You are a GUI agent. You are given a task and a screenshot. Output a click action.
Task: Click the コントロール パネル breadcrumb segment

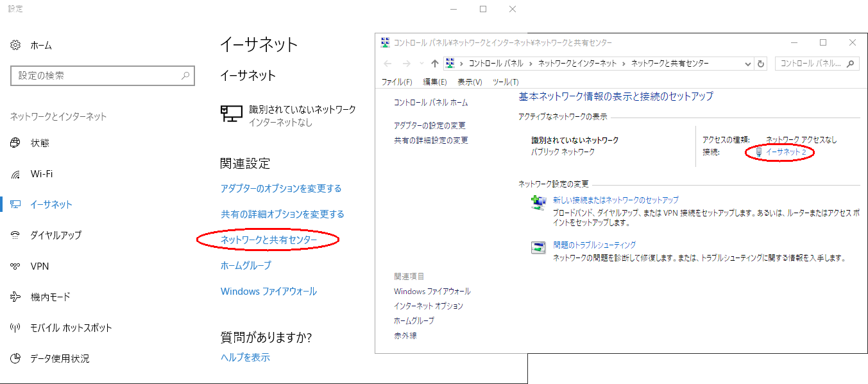[x=497, y=64]
